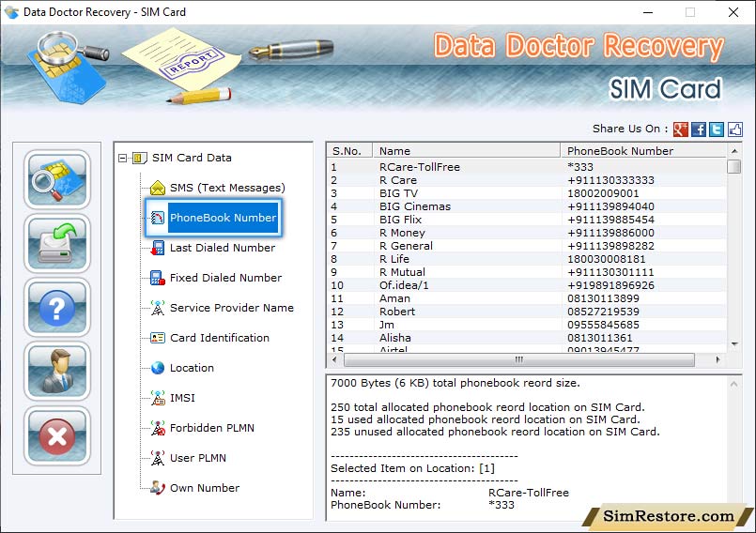
Task: Select the Robert contact row
Action: 527,312
